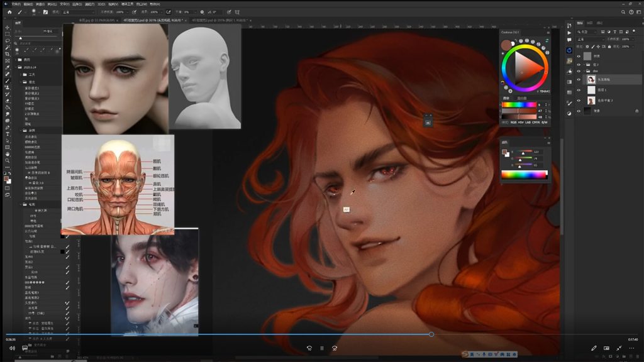The width and height of the screenshot is (644, 362).
Task: Select the Type tool
Action: pos(8,134)
